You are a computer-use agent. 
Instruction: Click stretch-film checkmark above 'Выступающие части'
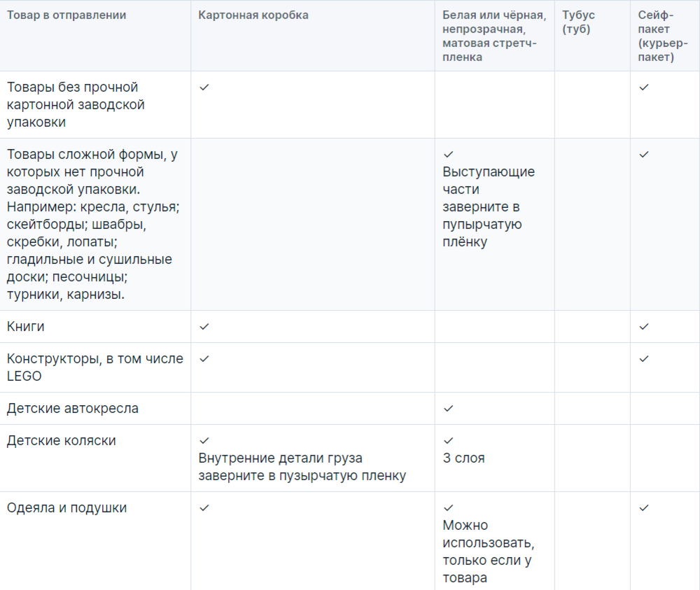click(448, 155)
